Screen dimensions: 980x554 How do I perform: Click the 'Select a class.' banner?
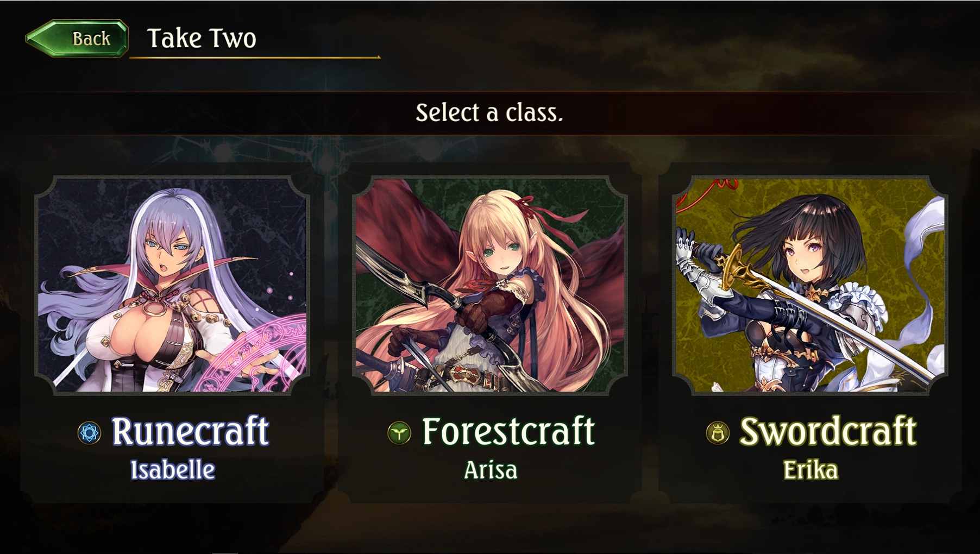click(x=489, y=113)
